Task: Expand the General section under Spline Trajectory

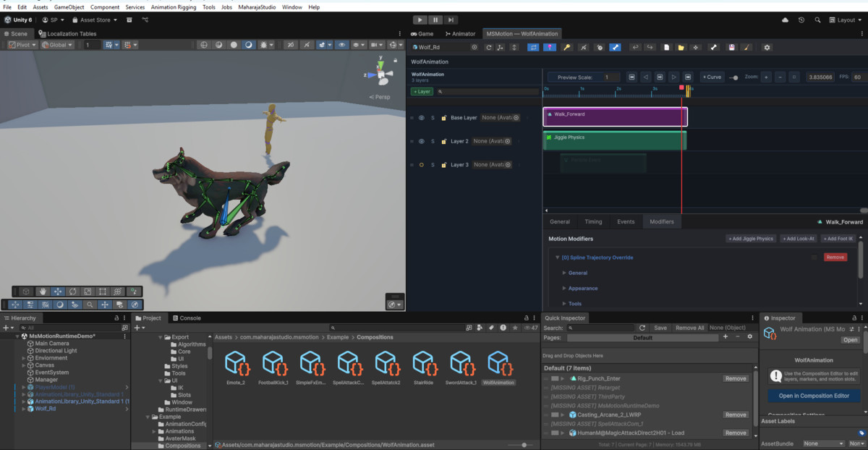Action: 564,273
